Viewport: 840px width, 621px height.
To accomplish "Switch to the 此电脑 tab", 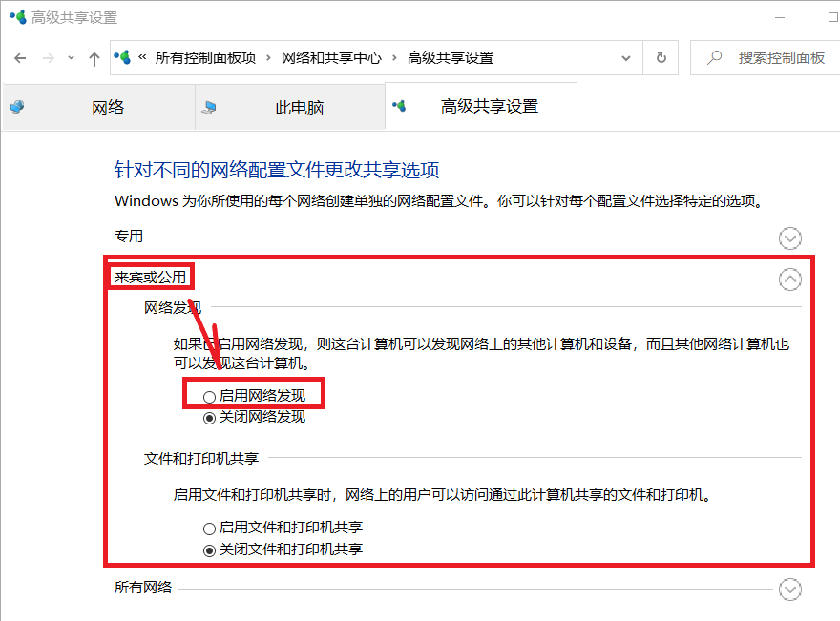I will 290,107.
